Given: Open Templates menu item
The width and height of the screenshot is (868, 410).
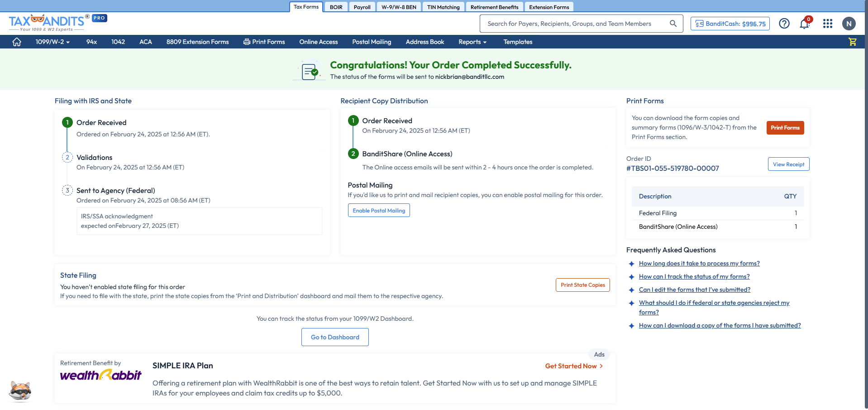Looking at the screenshot, I should tap(518, 42).
